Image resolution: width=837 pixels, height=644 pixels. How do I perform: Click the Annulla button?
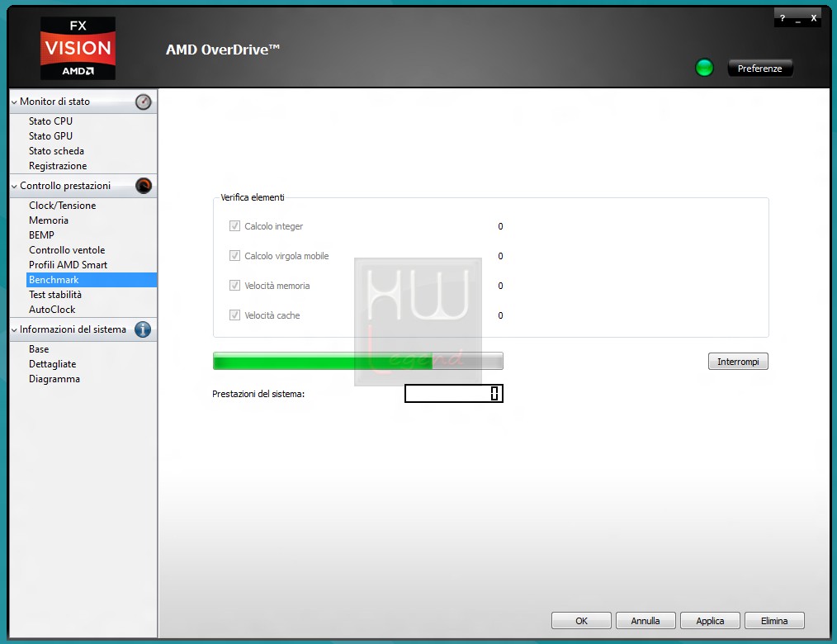[x=645, y=621]
